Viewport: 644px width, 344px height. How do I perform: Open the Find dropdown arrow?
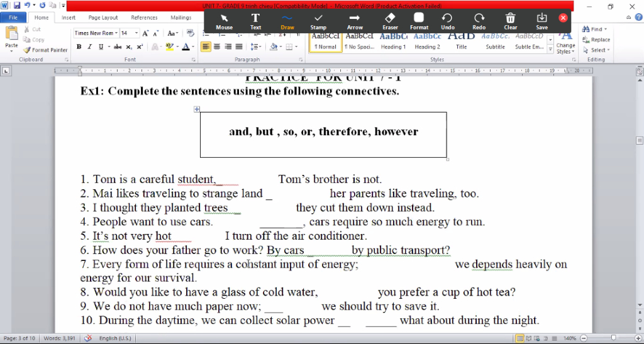[607, 30]
